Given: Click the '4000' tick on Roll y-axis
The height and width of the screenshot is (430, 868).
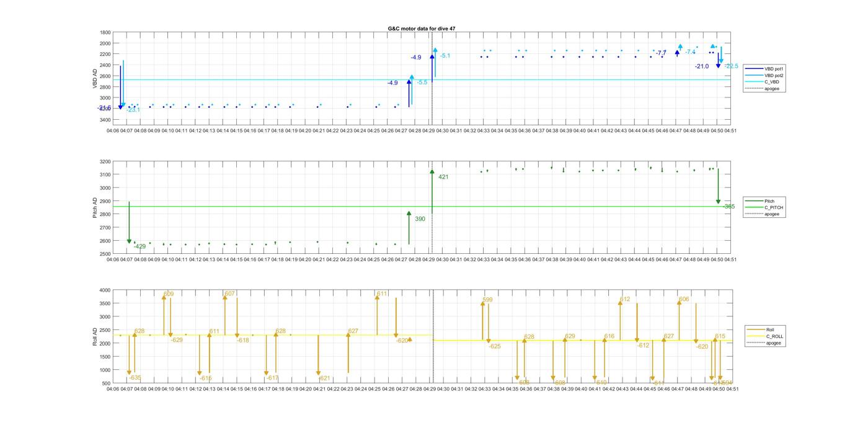Looking at the screenshot, I should pyautogui.click(x=105, y=290).
